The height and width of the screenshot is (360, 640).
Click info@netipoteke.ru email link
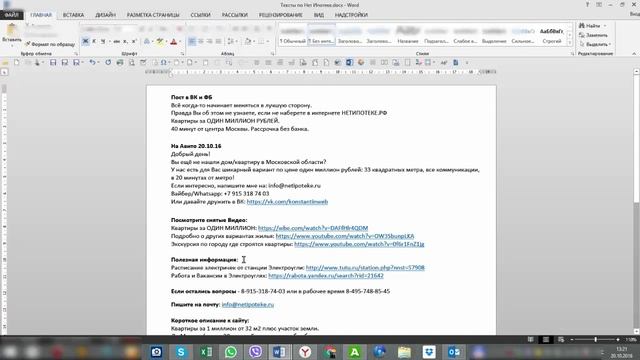[x=248, y=304]
